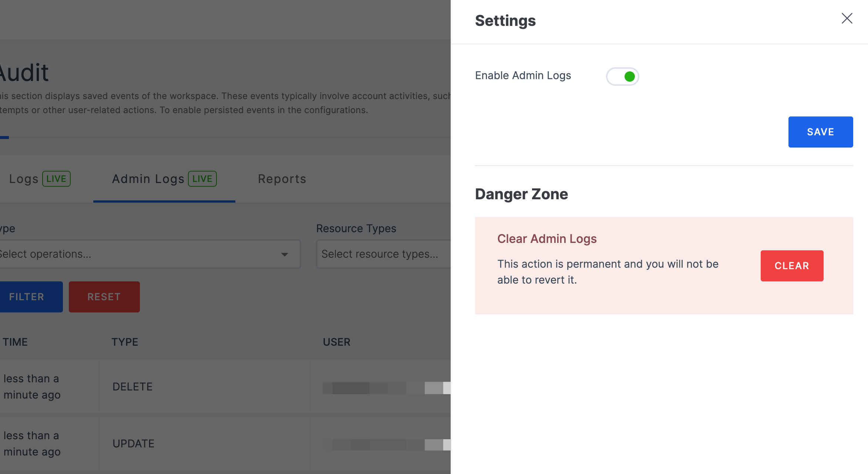Click the RESET button
Viewport: 868px width, 474px height.
click(105, 296)
